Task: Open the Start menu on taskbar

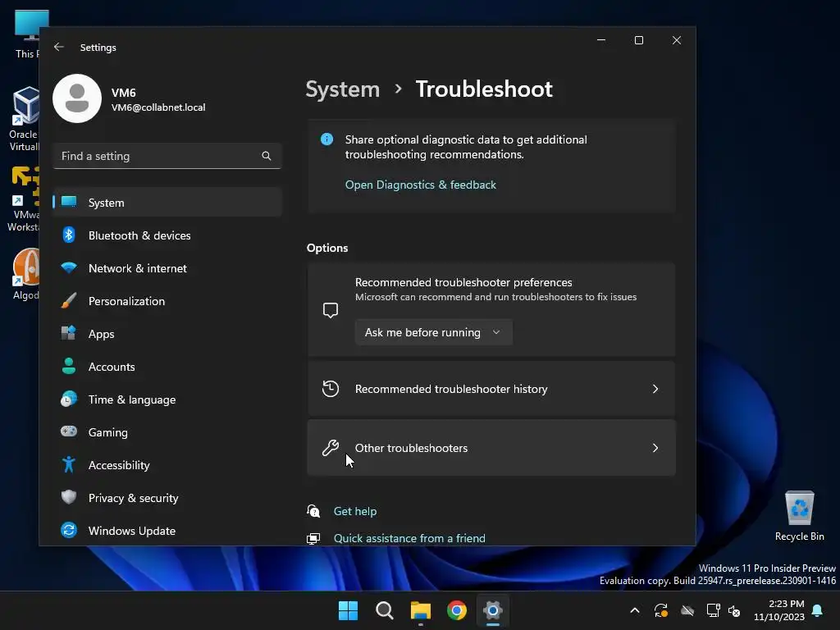Action: click(348, 610)
